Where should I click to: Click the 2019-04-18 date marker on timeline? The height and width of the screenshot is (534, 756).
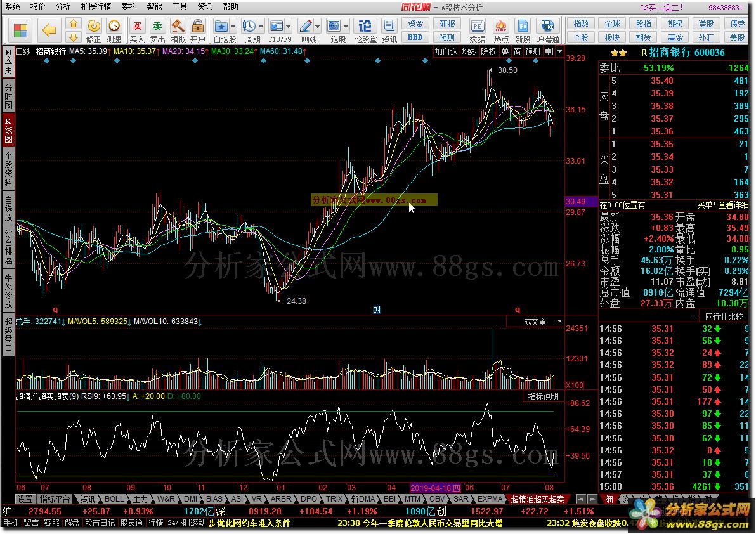tap(435, 488)
